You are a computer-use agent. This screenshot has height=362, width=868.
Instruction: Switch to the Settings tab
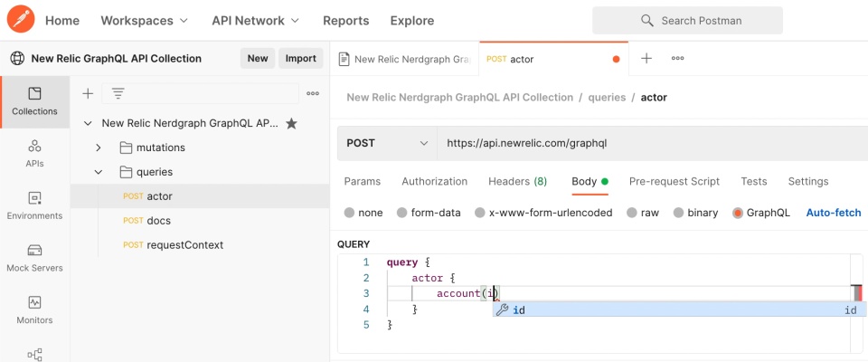[808, 181]
